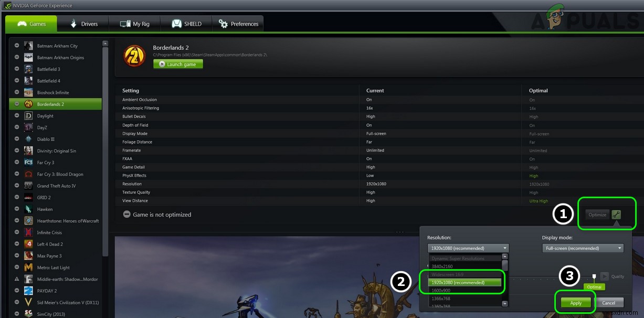Click the PhysX Effects setting row
This screenshot has height=318, width=644.
pos(379,176)
